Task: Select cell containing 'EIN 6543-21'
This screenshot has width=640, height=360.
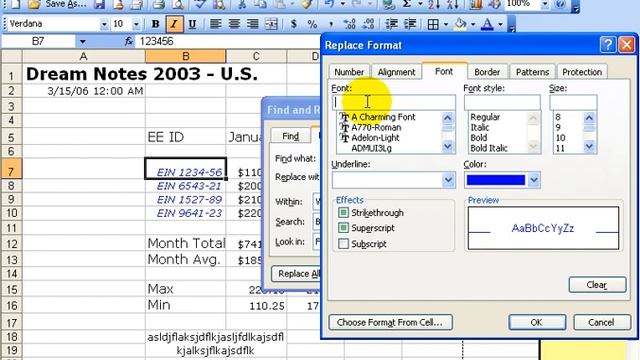Action: (x=185, y=186)
